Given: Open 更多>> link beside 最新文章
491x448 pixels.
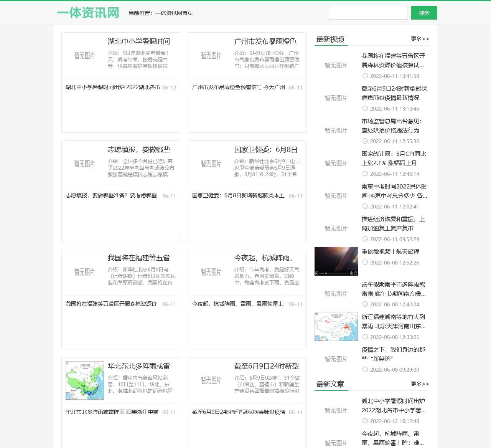Looking at the screenshot, I should [x=420, y=384].
